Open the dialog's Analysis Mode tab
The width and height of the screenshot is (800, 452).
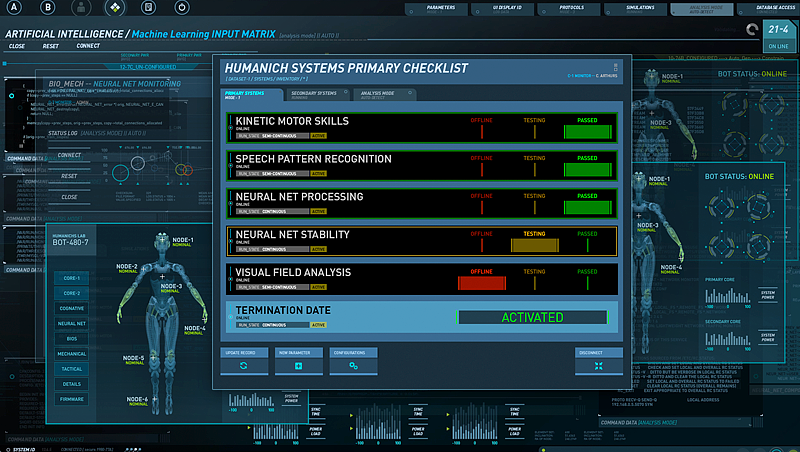385,94
